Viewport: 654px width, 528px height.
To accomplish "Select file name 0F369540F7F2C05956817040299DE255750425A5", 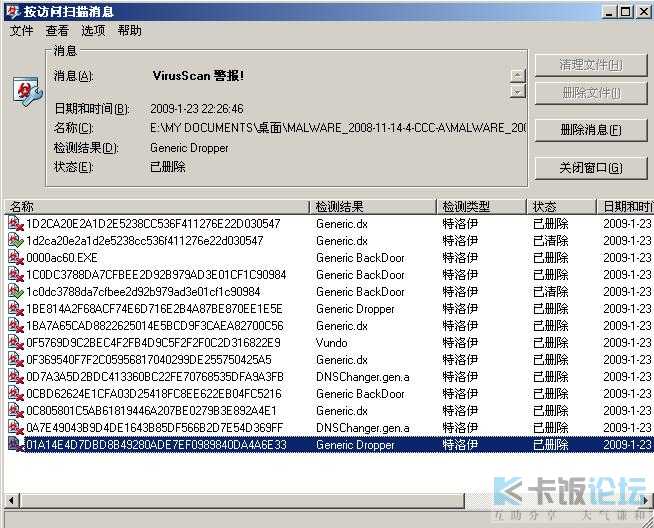I will pyautogui.click(x=149, y=360).
